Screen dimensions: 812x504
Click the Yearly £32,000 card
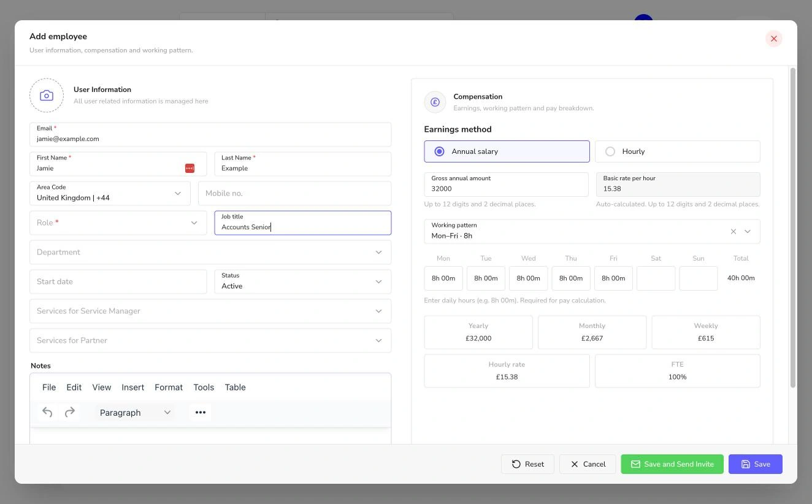pyautogui.click(x=478, y=332)
